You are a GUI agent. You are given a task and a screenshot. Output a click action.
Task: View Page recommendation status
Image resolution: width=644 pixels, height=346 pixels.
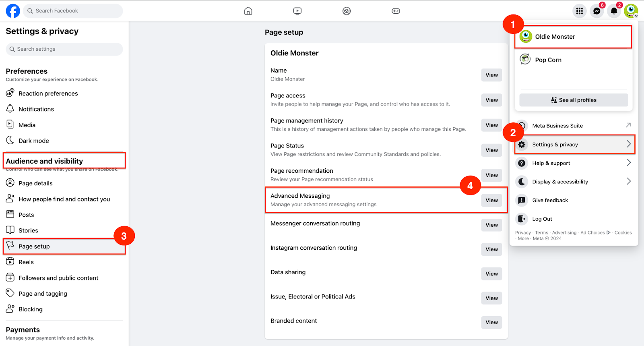point(491,175)
